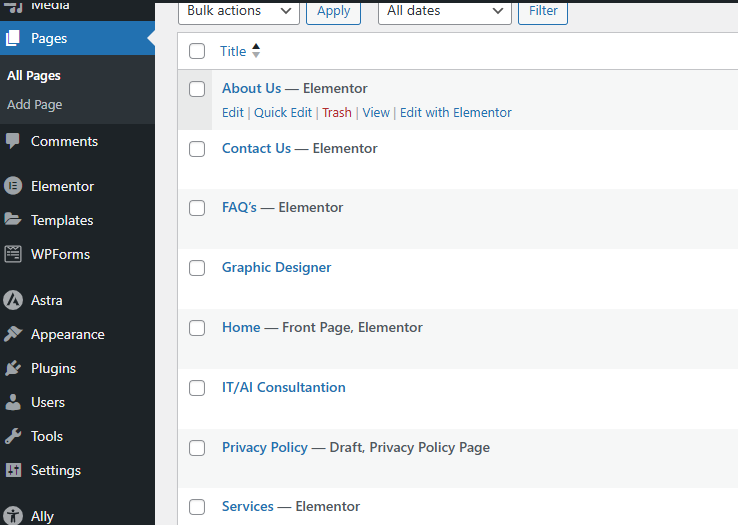Viewport: 738px width, 525px height.
Task: Click the Comments speech bubble icon
Action: click(x=13, y=141)
